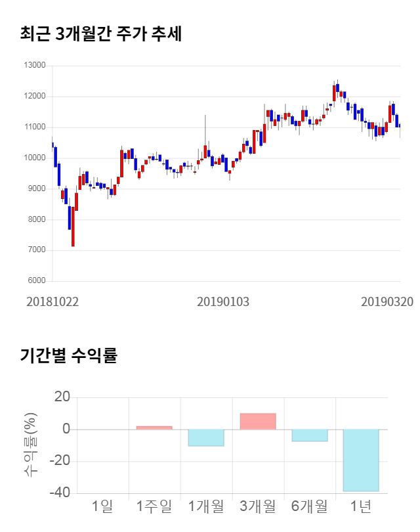Select the 6개월 x-axis label
Screen dimensions: 420x532
pos(310,506)
